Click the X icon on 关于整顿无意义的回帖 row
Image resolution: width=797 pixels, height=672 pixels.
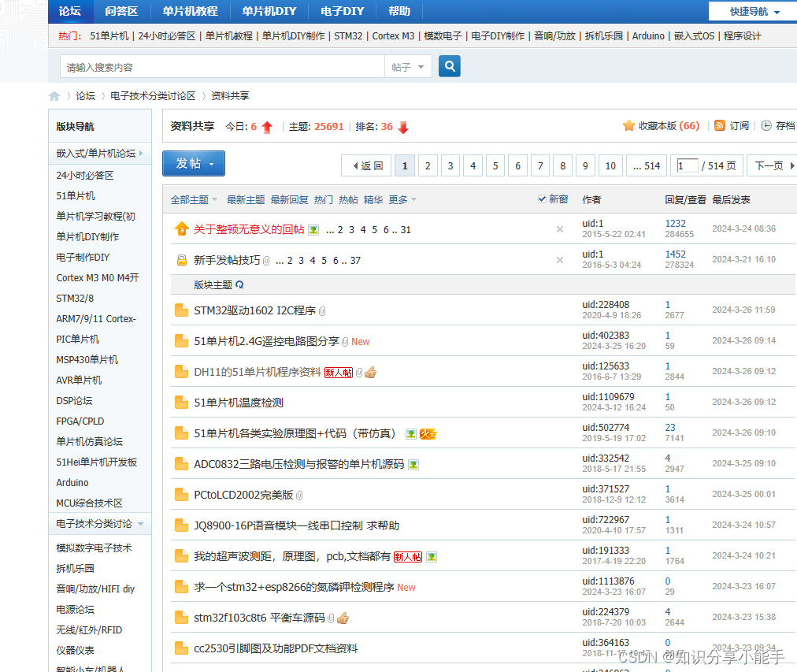tap(560, 229)
